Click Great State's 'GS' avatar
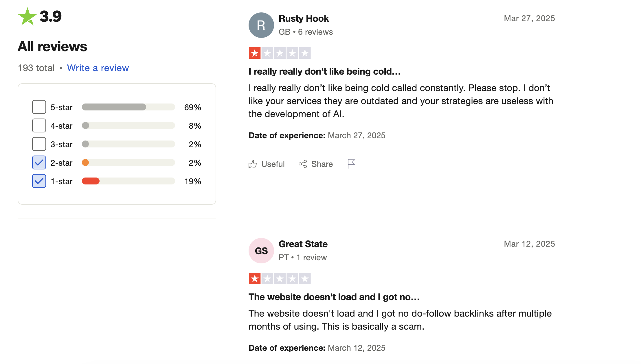This screenshot has width=641, height=364. [261, 251]
